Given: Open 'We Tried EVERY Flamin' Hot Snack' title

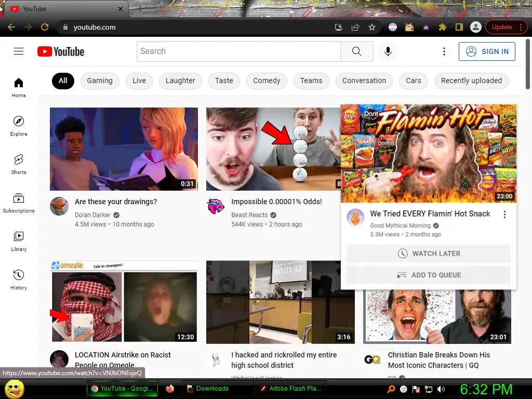Looking at the screenshot, I should click(x=430, y=214).
